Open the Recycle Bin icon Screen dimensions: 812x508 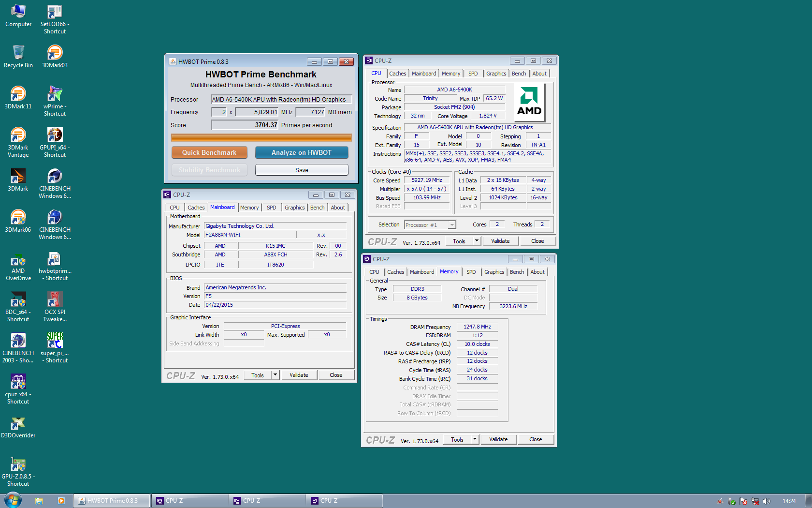tap(18, 57)
